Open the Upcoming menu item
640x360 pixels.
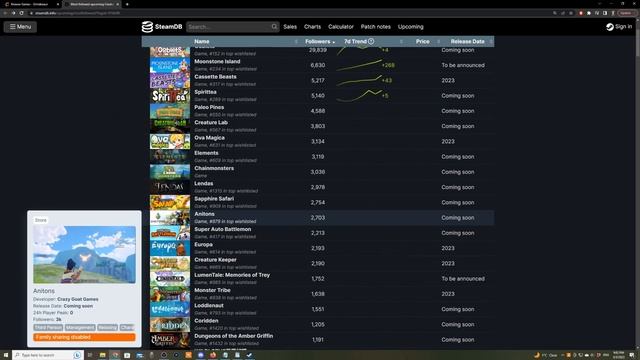(x=411, y=27)
